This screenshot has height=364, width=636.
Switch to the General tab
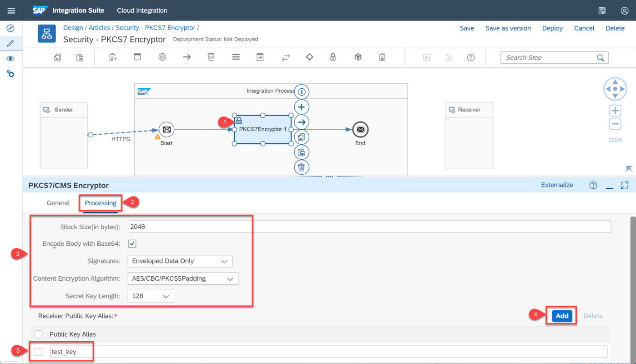click(x=58, y=203)
